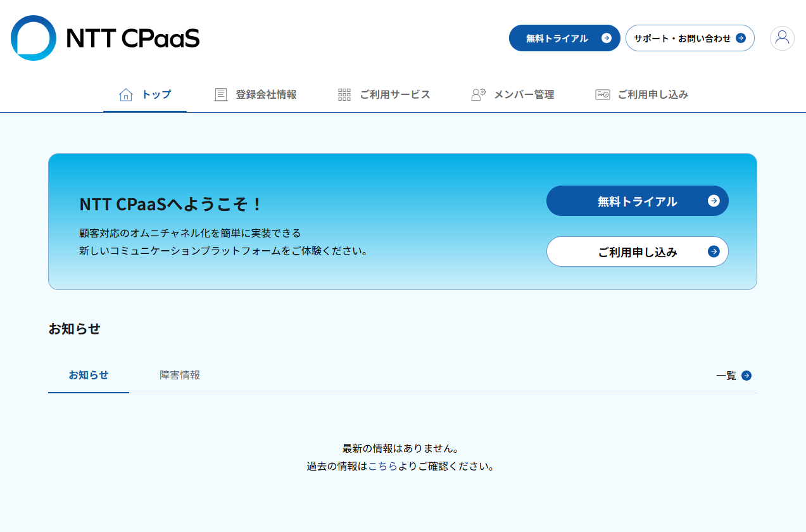The image size is (806, 532).
Task: Open the ご利用サービス menu
Action: [384, 94]
